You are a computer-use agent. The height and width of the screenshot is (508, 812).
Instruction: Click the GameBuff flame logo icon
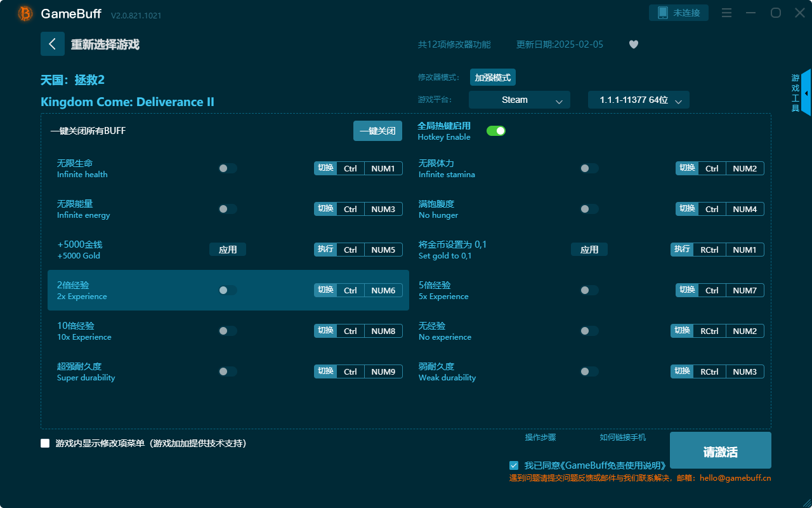24,13
